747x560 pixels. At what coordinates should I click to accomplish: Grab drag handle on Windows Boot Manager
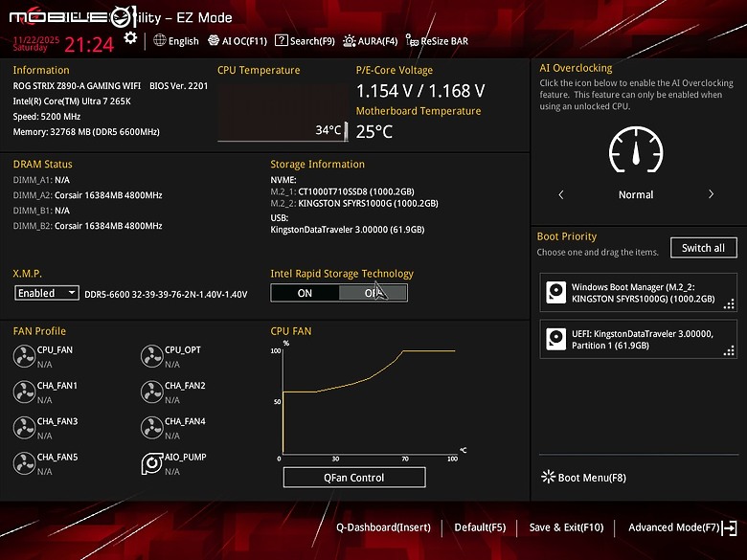729,303
